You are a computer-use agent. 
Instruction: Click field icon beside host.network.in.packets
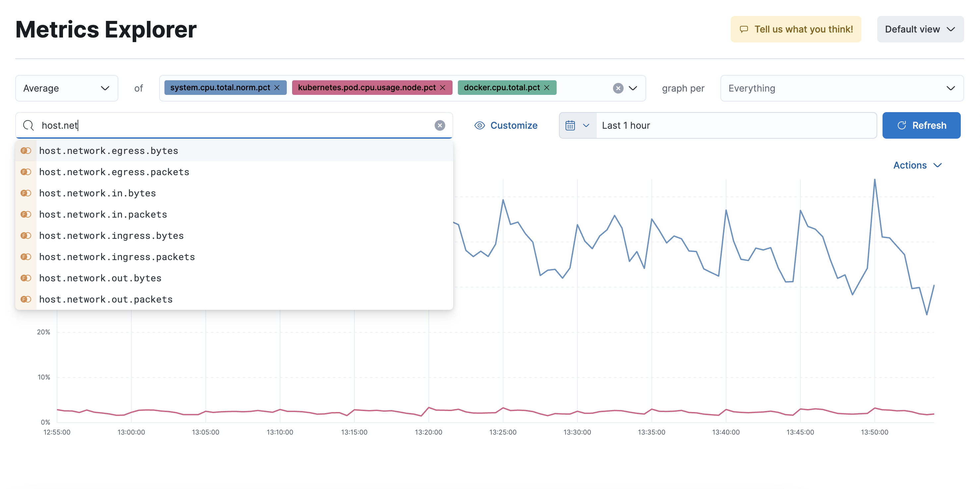point(26,215)
